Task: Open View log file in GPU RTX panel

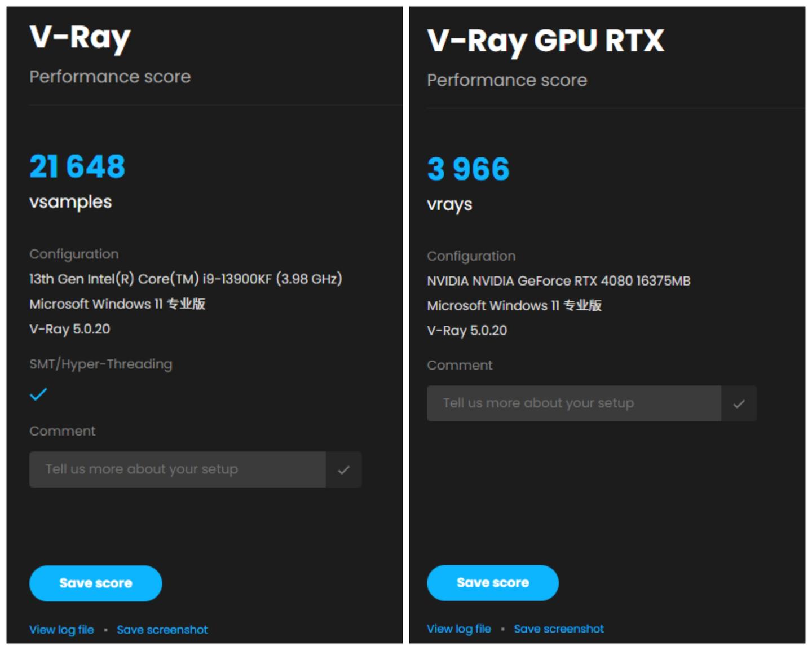Action: click(x=458, y=629)
